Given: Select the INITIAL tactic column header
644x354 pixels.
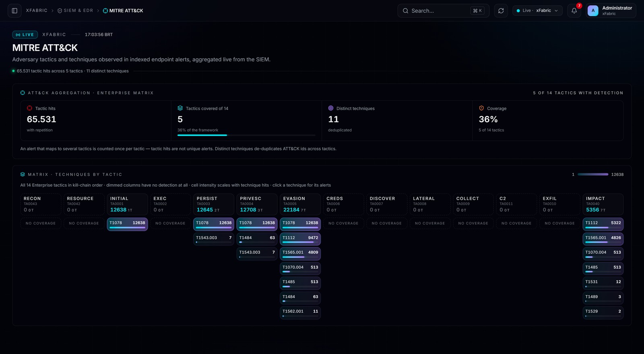Looking at the screenshot, I should (127, 204).
